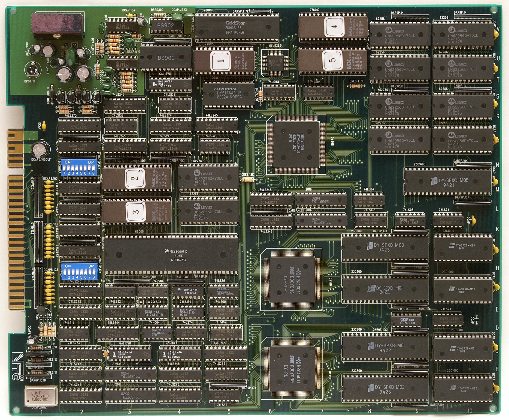Click the BS901 chip
Image resolution: width=509 pixels, height=420 pixels.
click(166, 58)
